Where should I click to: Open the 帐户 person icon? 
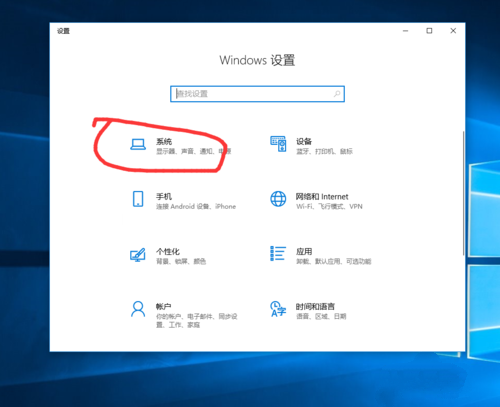(138, 309)
